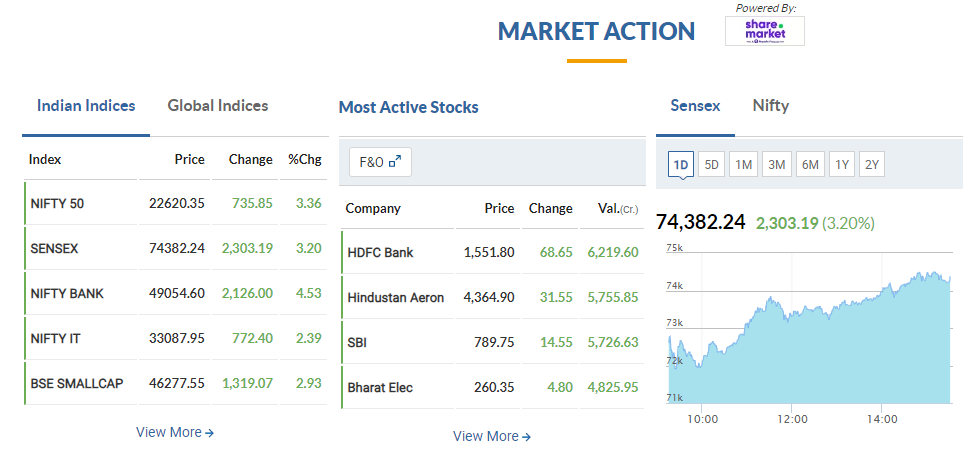
Task: Click the Powered By label
Action: tap(766, 8)
